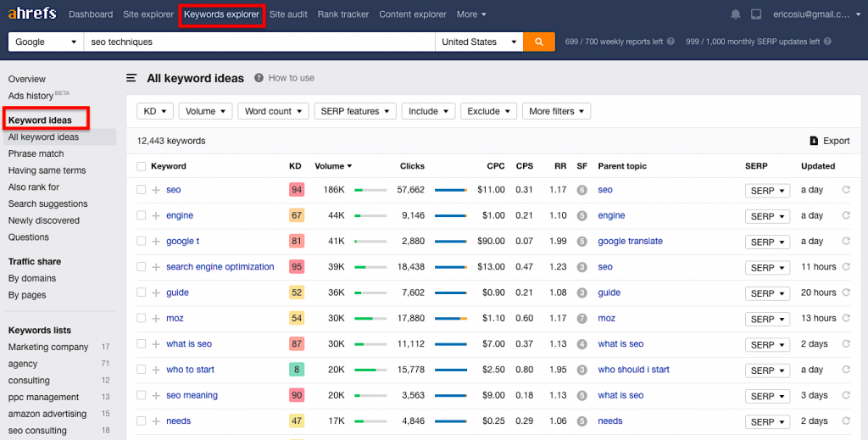Export the keyword list
The height and width of the screenshot is (440, 868).
point(829,141)
